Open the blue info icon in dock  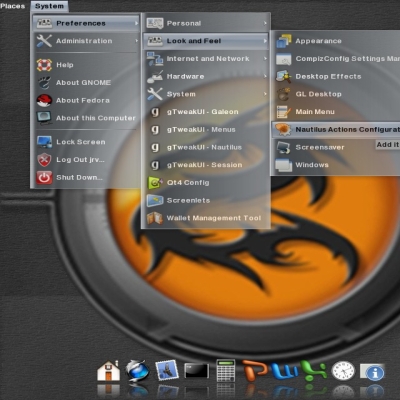click(x=372, y=371)
